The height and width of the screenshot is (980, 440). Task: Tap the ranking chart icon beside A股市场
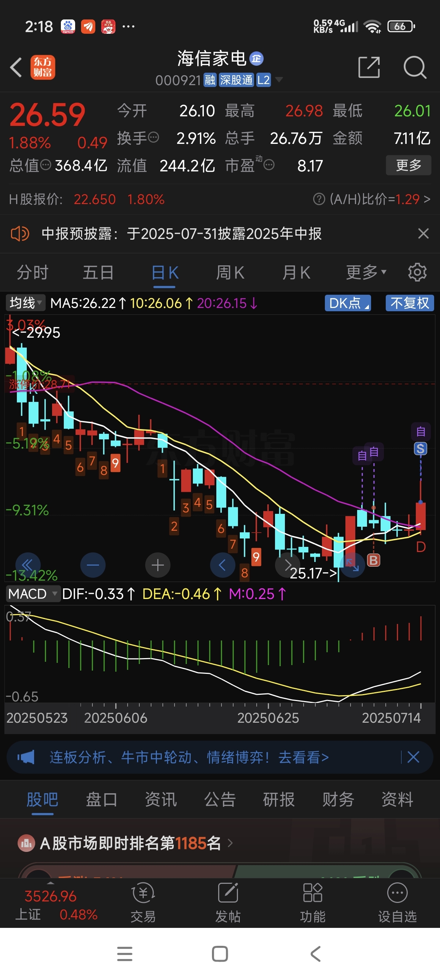tap(26, 843)
